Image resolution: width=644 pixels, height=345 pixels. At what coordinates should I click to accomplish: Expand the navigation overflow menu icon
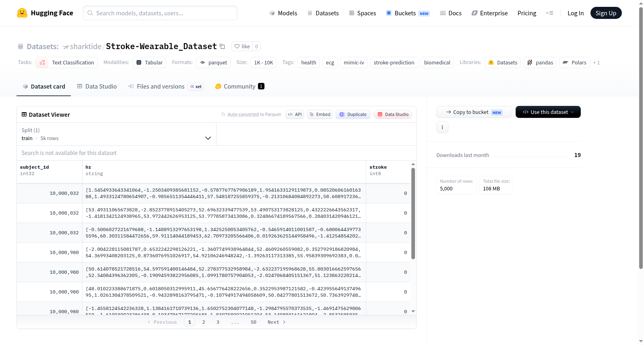(549, 13)
